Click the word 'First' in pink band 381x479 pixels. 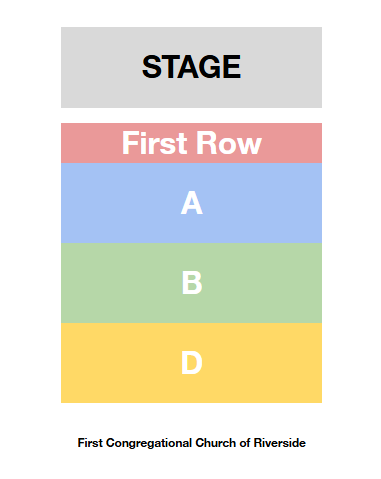155,143
